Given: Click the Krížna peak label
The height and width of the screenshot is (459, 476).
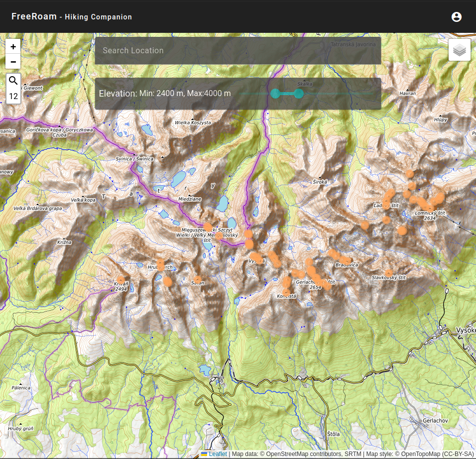Looking at the screenshot, I should [64, 242].
